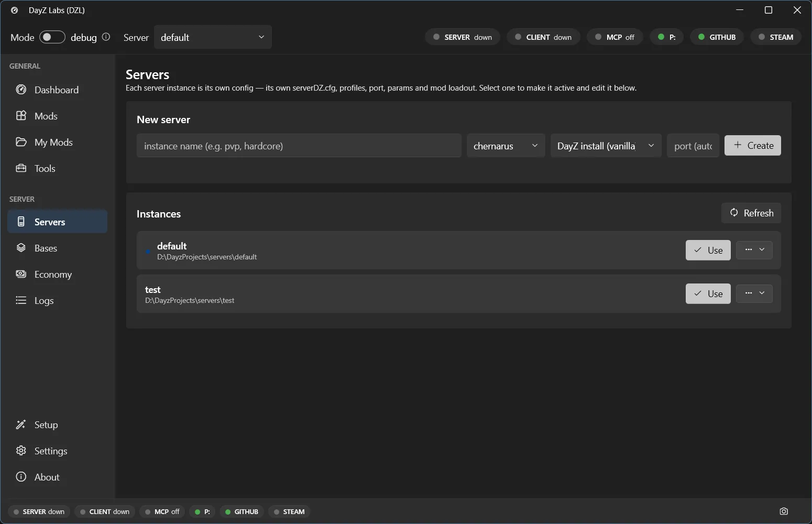Use the test server instance
Viewport: 812px width, 524px height.
click(708, 293)
